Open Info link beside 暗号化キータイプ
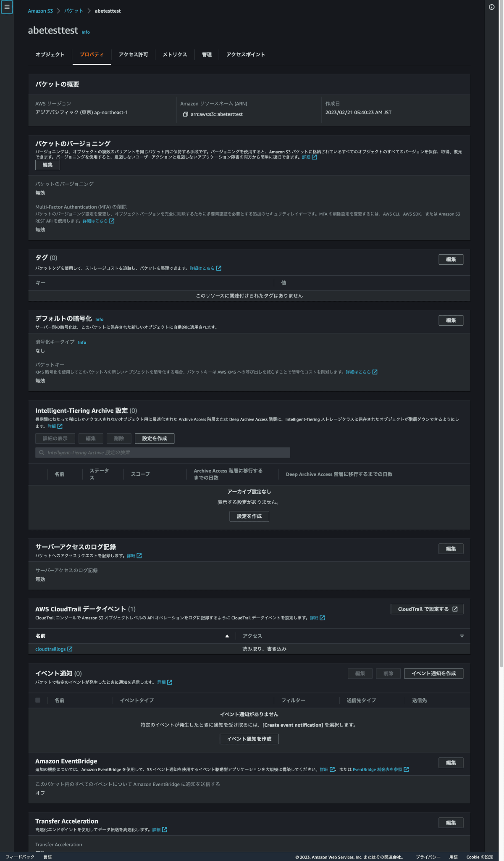 coord(82,342)
